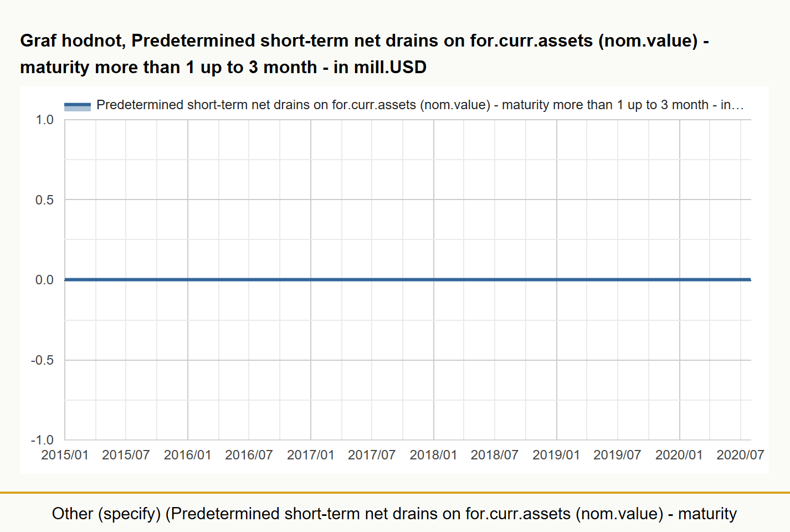Screen dimensions: 790x532
Task: Select the 2018/07 x-axis label
Action: [495, 455]
